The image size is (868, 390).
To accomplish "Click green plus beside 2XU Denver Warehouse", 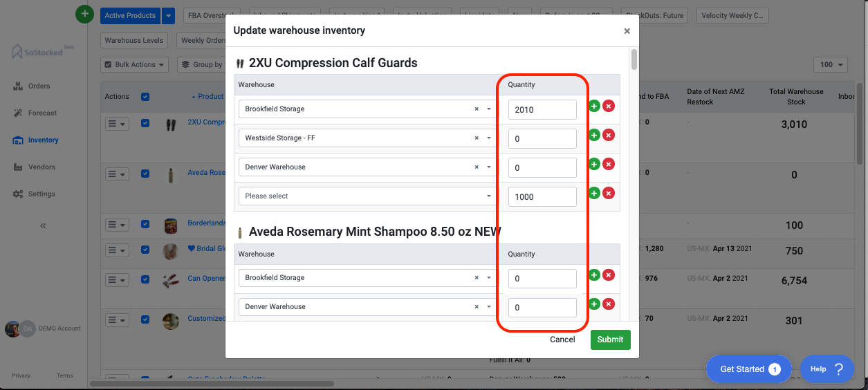I will point(594,164).
